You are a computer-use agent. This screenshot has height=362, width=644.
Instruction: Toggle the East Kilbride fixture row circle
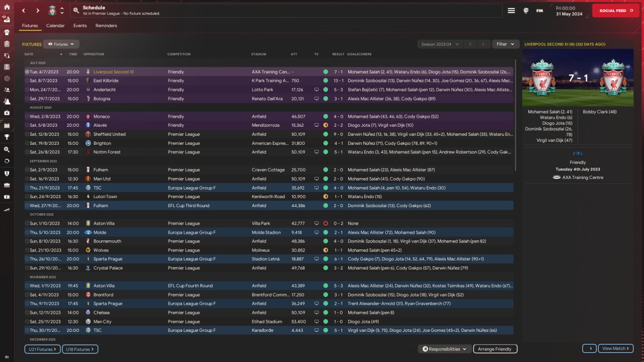27,80
